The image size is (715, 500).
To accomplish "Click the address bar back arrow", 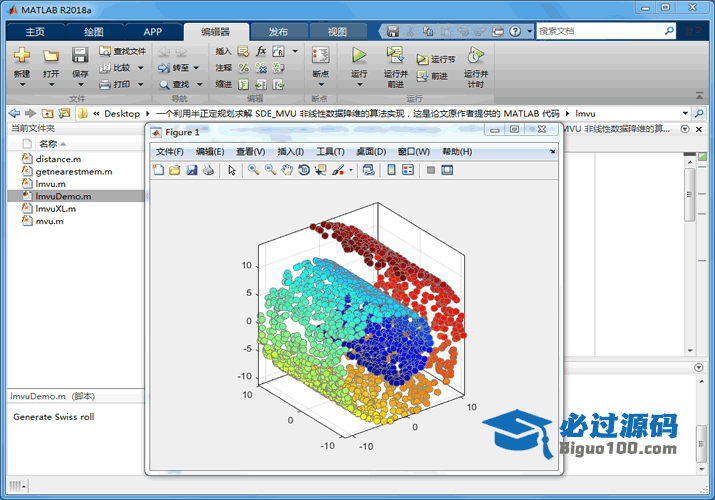I will (x=15, y=113).
